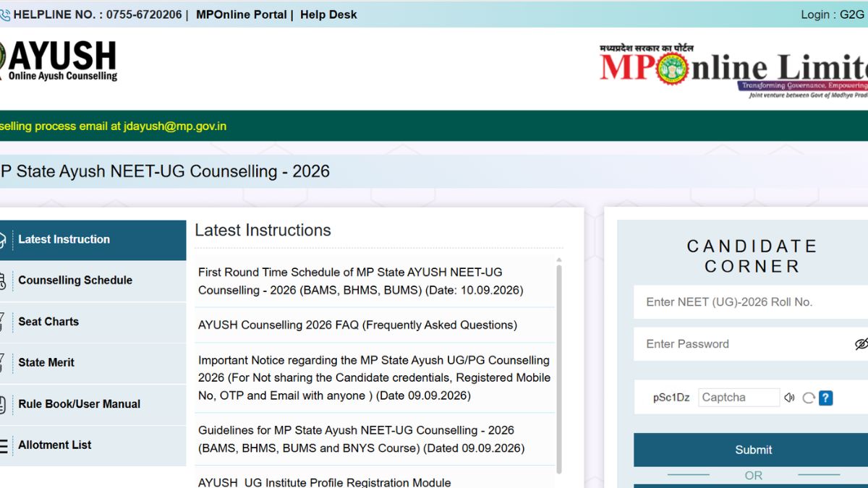Open the captcha help question-mark icon
This screenshot has width=868, height=488.
click(x=826, y=398)
